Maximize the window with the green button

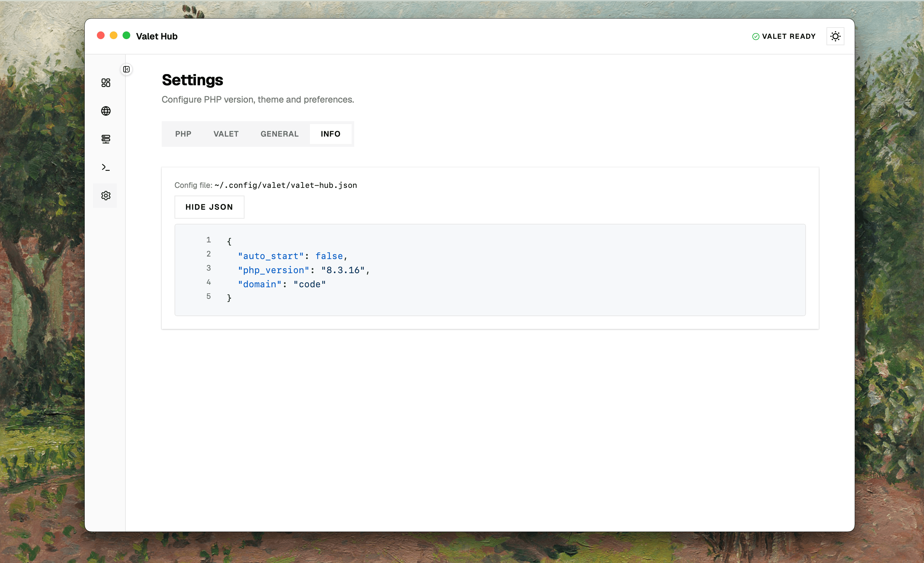pyautogui.click(x=126, y=36)
